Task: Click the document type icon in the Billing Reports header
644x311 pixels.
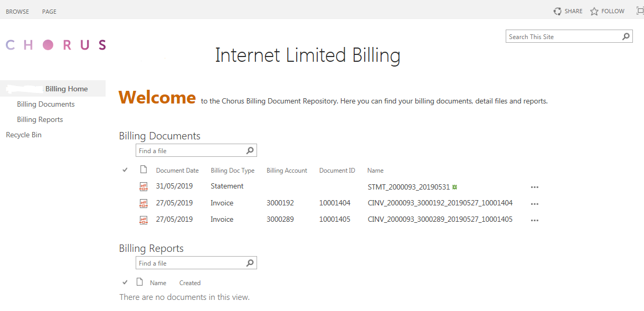Action: 140,282
